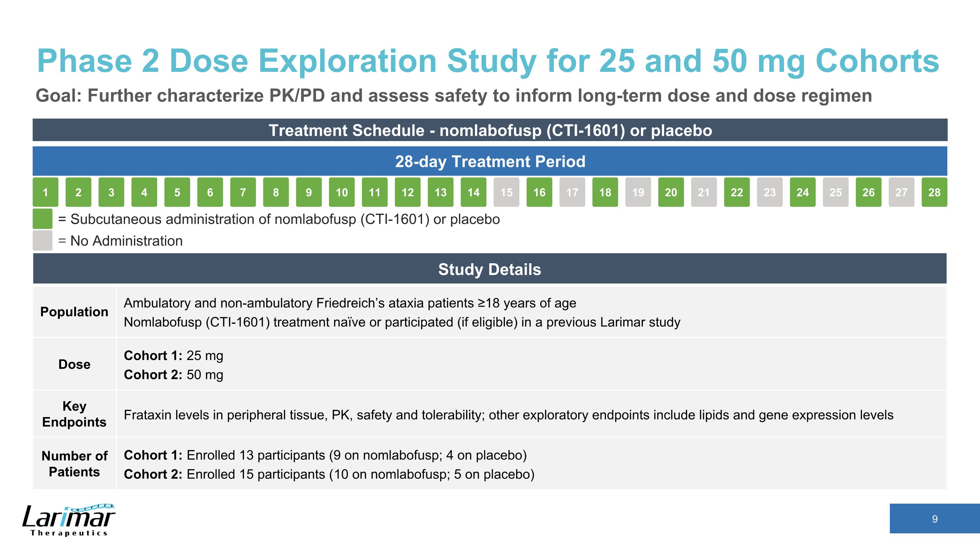Image resolution: width=980 pixels, height=551 pixels.
Task: Click the Cohort 2 enrollment details
Action: [331, 474]
